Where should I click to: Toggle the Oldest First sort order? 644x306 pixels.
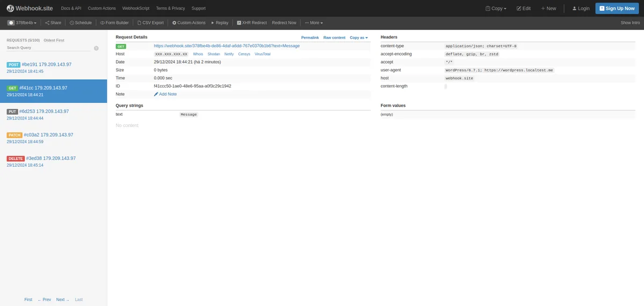(x=54, y=40)
